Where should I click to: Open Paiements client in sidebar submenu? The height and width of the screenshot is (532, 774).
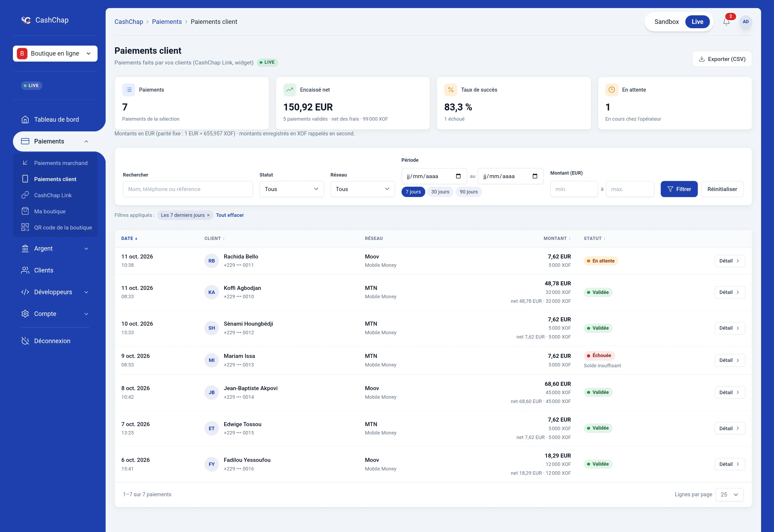(55, 179)
